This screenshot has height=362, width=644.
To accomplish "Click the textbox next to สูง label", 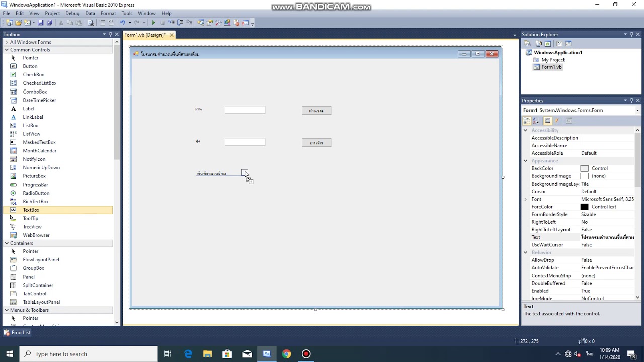I will [x=245, y=142].
